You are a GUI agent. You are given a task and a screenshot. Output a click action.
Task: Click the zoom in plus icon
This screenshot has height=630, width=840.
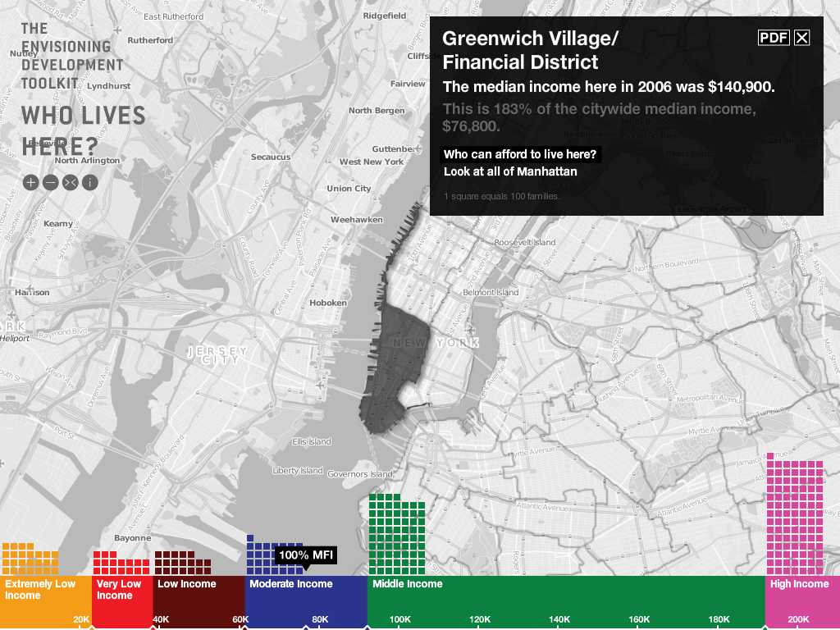pyautogui.click(x=30, y=182)
